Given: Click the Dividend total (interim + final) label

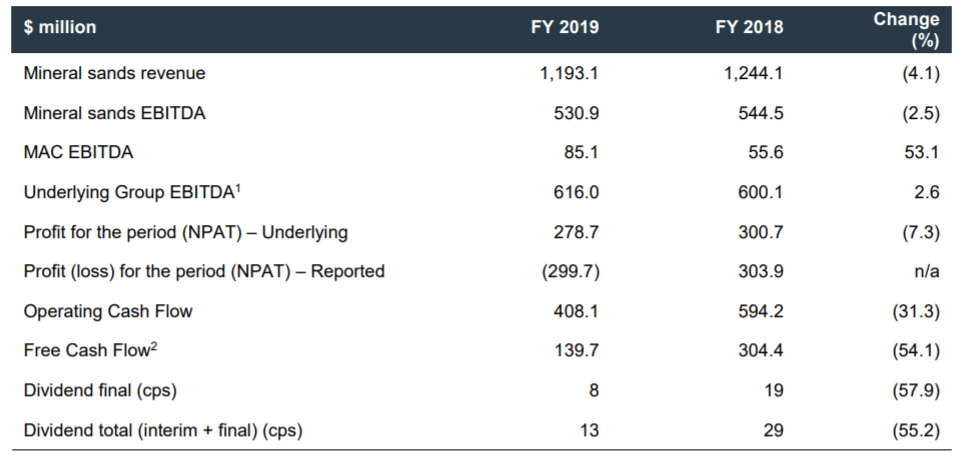Looking at the screenshot, I should tap(162, 430).
